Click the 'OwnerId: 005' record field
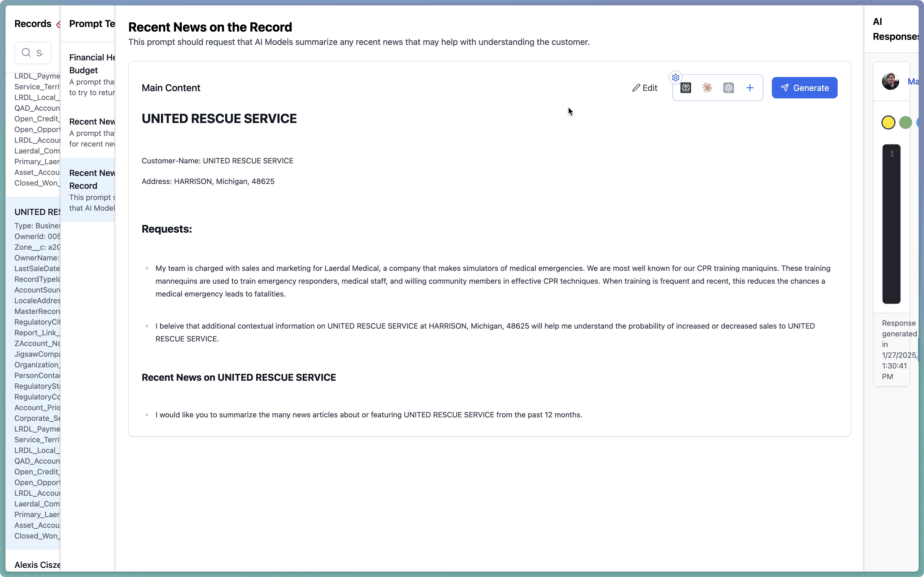This screenshot has width=924, height=577. [x=37, y=236]
